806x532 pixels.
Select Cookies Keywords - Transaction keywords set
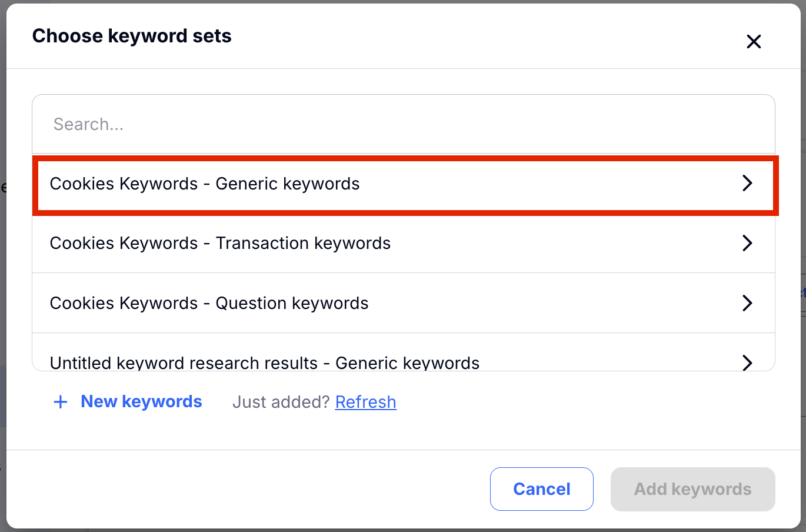[220, 244]
